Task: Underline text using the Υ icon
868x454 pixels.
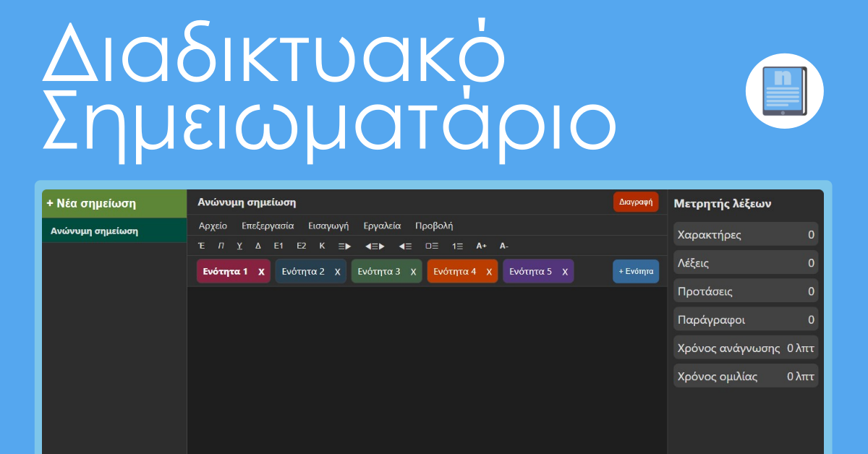Action: click(x=239, y=246)
